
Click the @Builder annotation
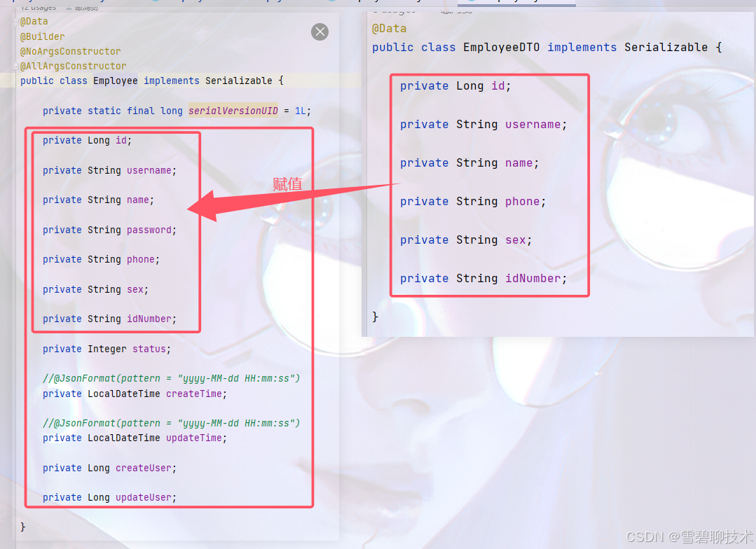42,36
